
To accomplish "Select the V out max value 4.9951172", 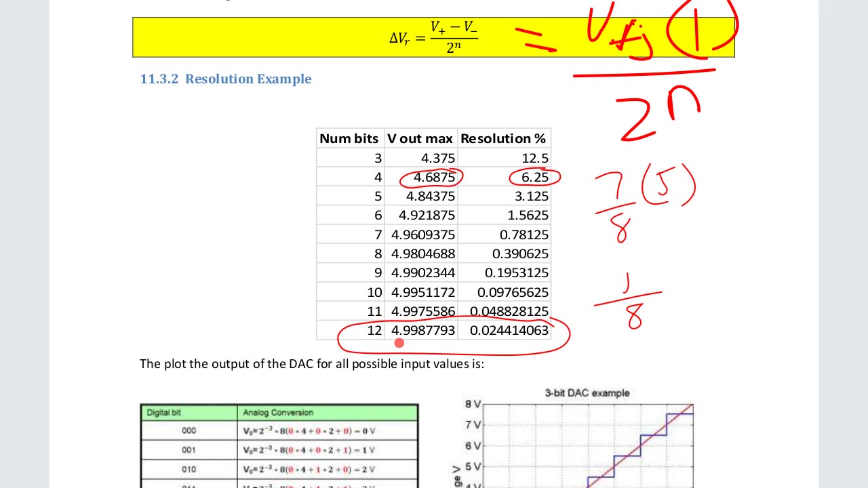I will 424,292.
